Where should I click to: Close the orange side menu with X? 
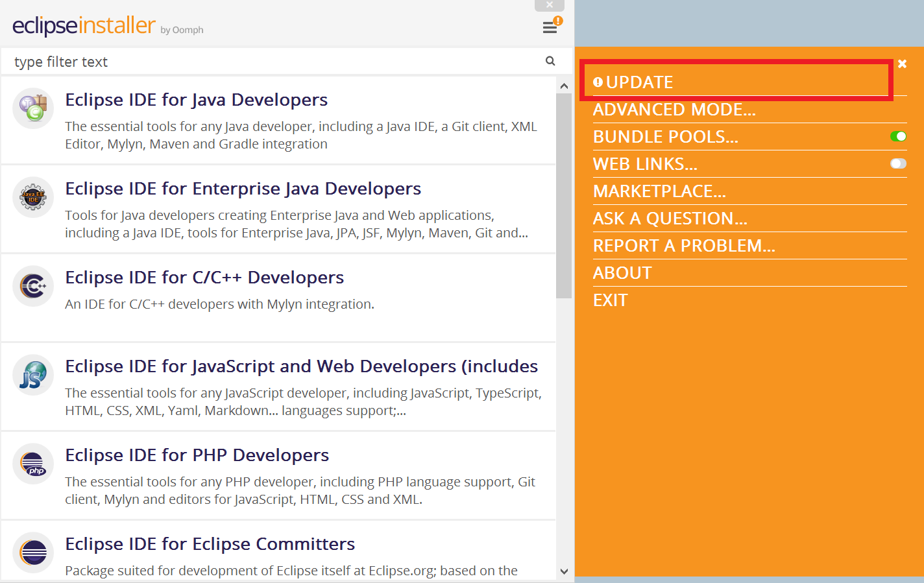coord(902,64)
